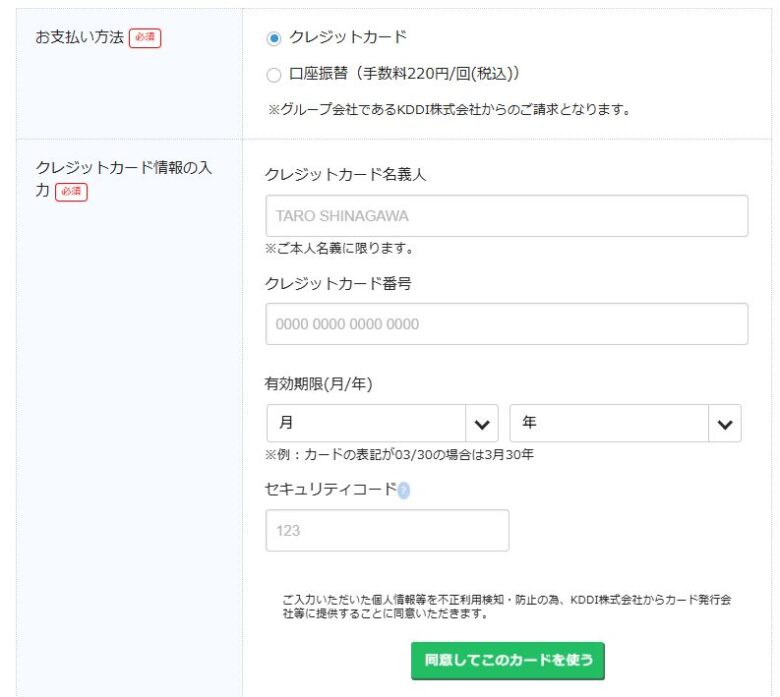Click the 必須 badge next to お支払い方法
Viewport: 780px width, 697px height.
(x=145, y=38)
